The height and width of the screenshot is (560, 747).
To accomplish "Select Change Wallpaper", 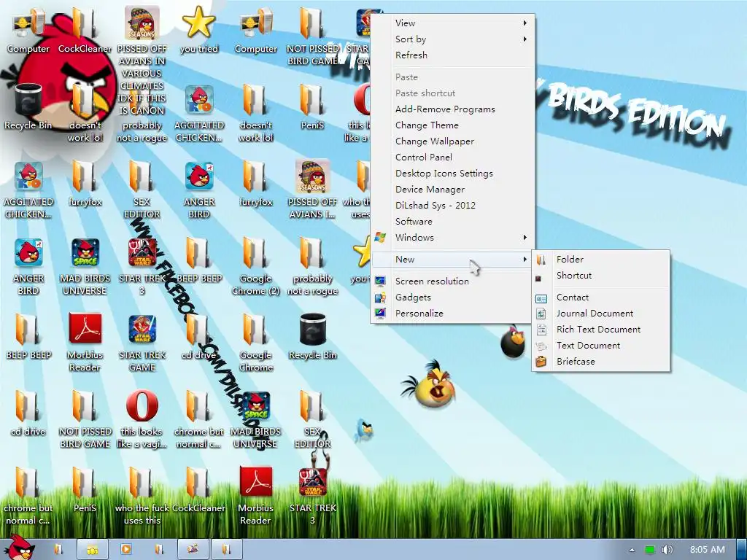I will tap(452, 141).
